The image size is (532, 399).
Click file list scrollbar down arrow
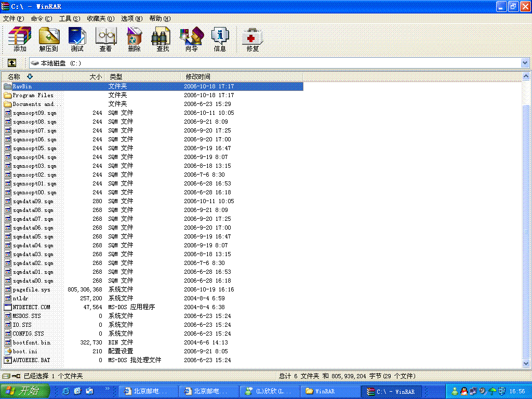pos(526,363)
